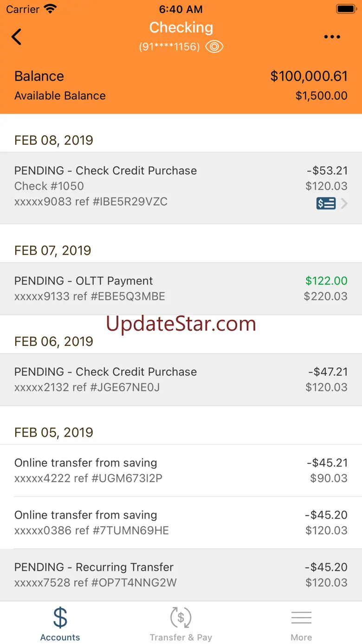Tap the Wi-Fi icon in status bar
This screenshot has height=644, width=362.
coord(50,9)
